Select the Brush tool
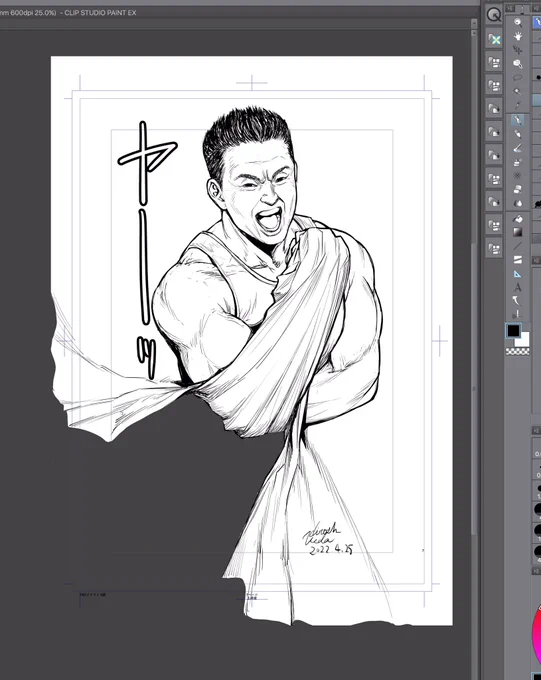The width and height of the screenshot is (541, 680). coord(518,148)
